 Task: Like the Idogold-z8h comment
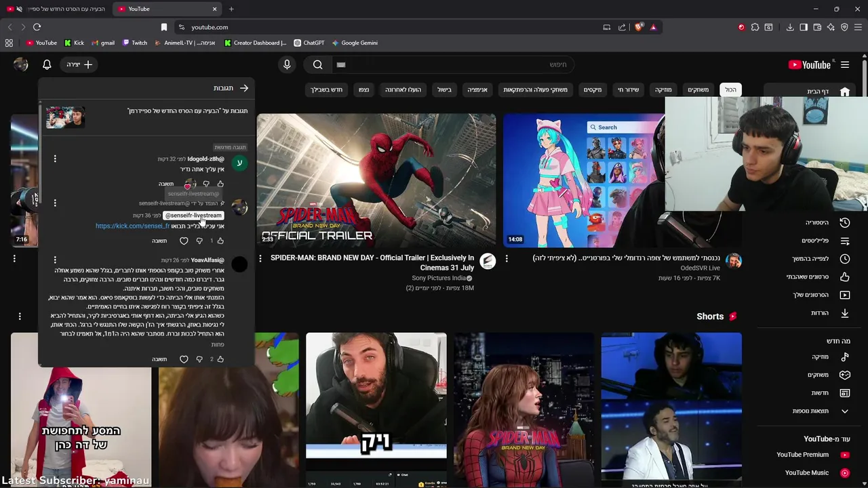click(220, 184)
